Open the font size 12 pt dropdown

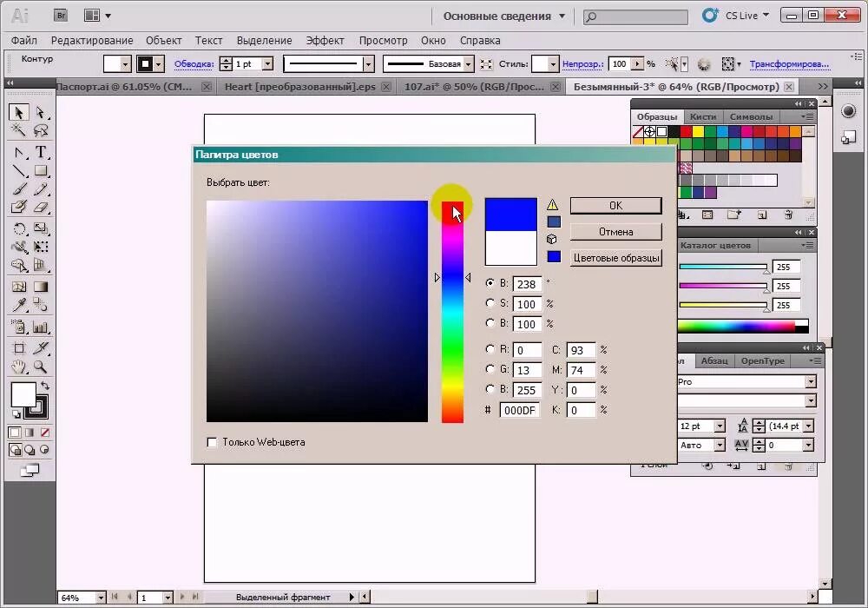point(720,426)
